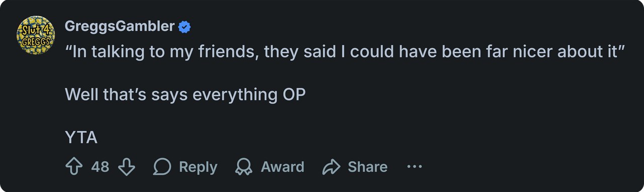Click the award ribbon icon
This screenshot has height=192, width=644.
pyautogui.click(x=244, y=167)
